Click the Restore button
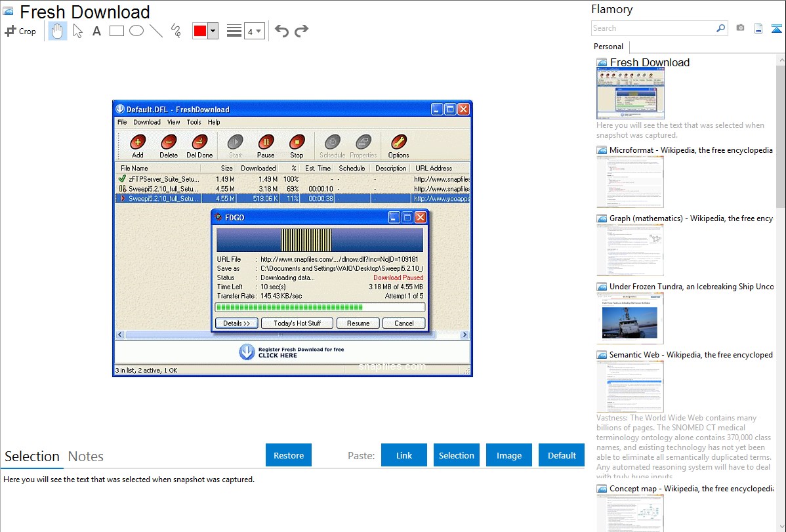 click(289, 455)
